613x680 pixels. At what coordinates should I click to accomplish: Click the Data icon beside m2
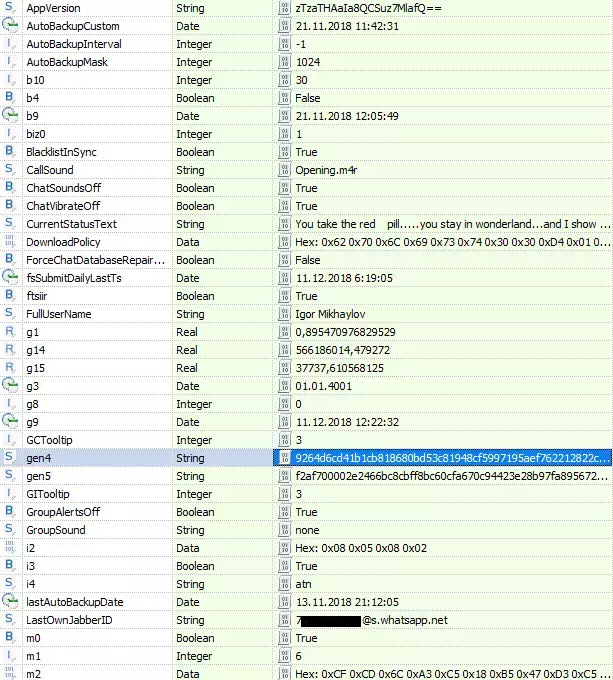(x=10, y=673)
